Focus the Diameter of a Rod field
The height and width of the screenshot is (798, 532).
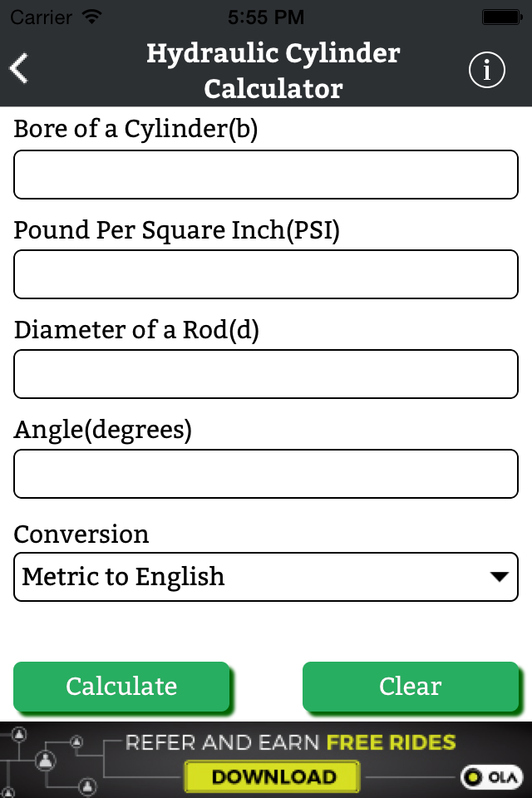(266, 374)
